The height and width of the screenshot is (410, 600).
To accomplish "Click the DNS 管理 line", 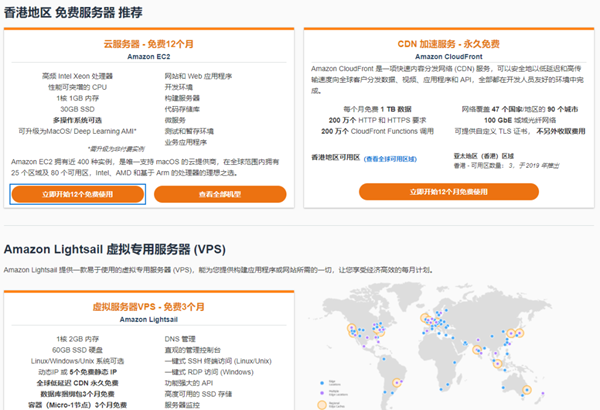I will click(x=180, y=339).
